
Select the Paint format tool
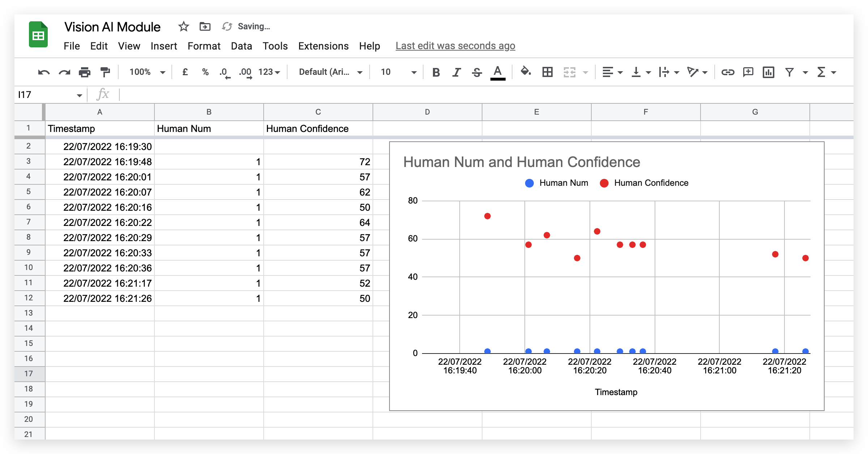105,72
